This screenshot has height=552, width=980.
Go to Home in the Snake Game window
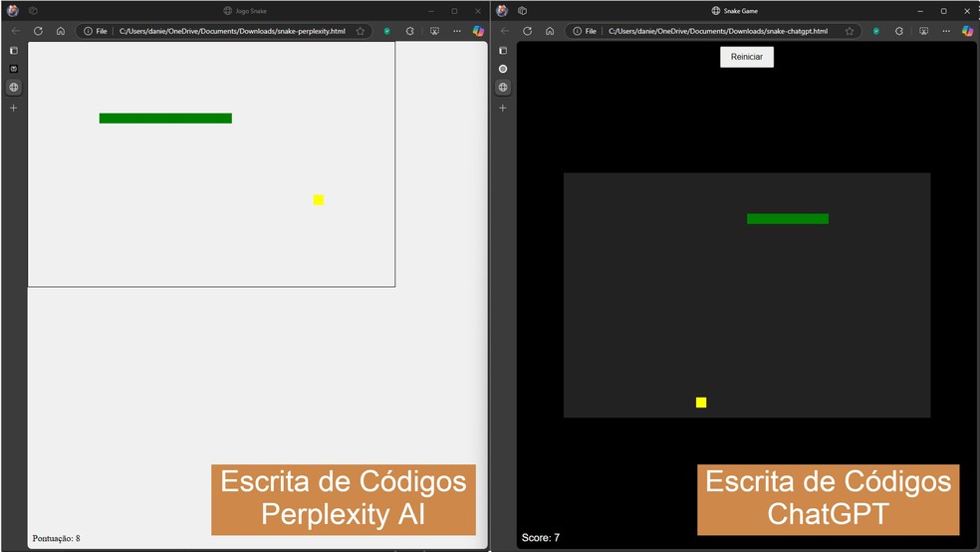tap(550, 31)
